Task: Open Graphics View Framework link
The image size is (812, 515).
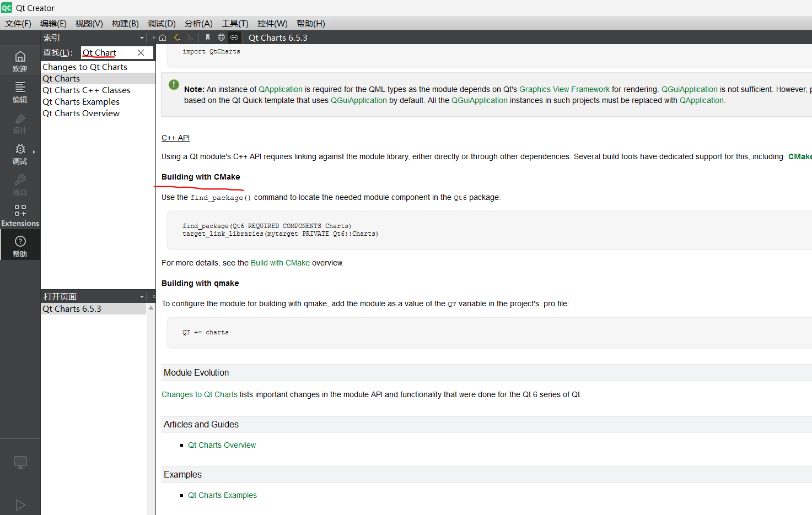Action: tap(564, 89)
